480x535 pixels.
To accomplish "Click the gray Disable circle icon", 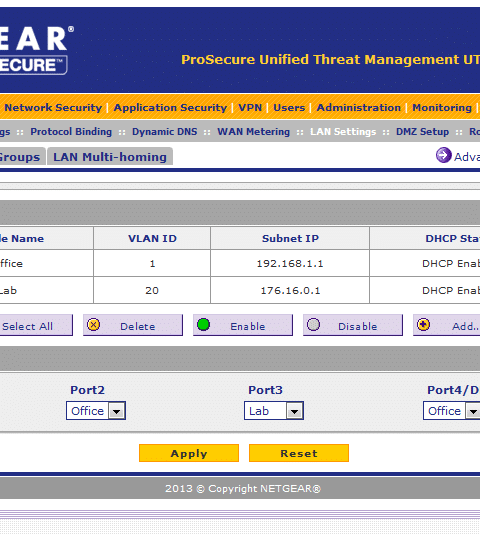I will click(x=313, y=324).
